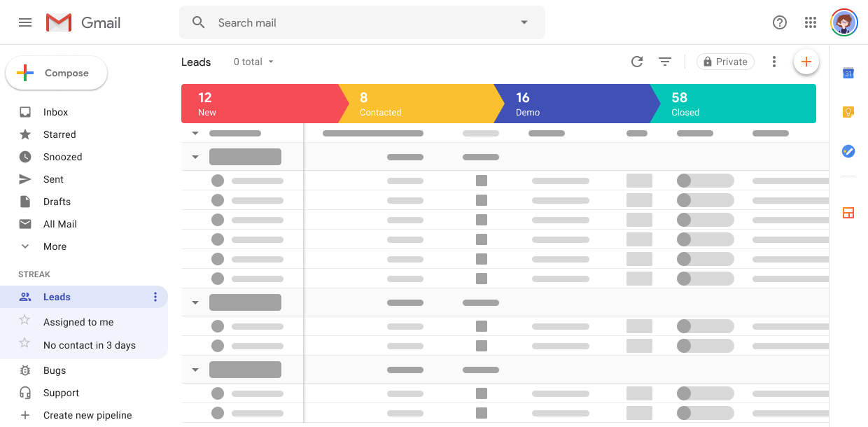868x427 pixels.
Task: Open the Inbox folder
Action: 55,112
